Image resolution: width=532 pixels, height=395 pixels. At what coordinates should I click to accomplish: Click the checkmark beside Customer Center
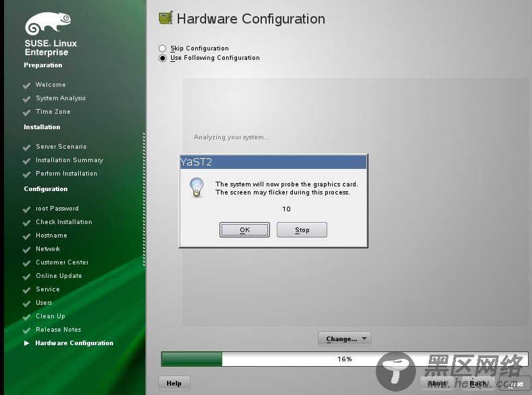pyautogui.click(x=26, y=263)
